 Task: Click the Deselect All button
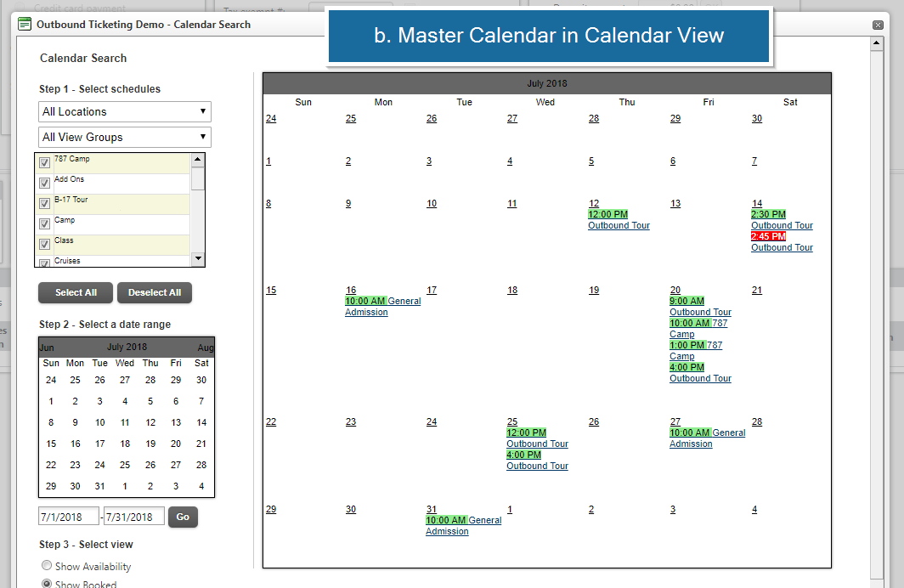(x=155, y=292)
